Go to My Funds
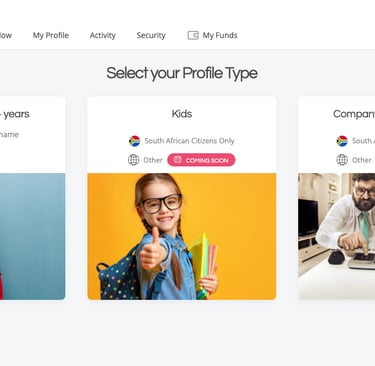The width and height of the screenshot is (375, 366). (x=220, y=35)
